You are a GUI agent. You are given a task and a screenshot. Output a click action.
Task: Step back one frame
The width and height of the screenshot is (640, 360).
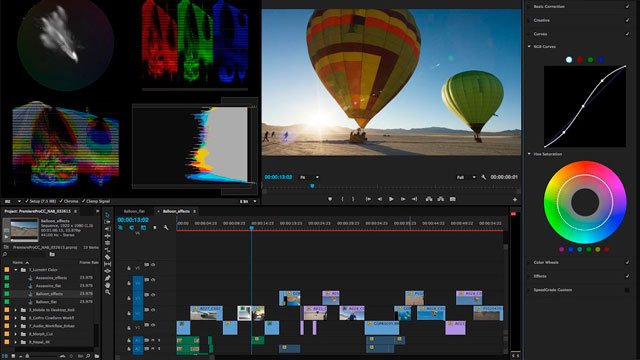coord(380,199)
